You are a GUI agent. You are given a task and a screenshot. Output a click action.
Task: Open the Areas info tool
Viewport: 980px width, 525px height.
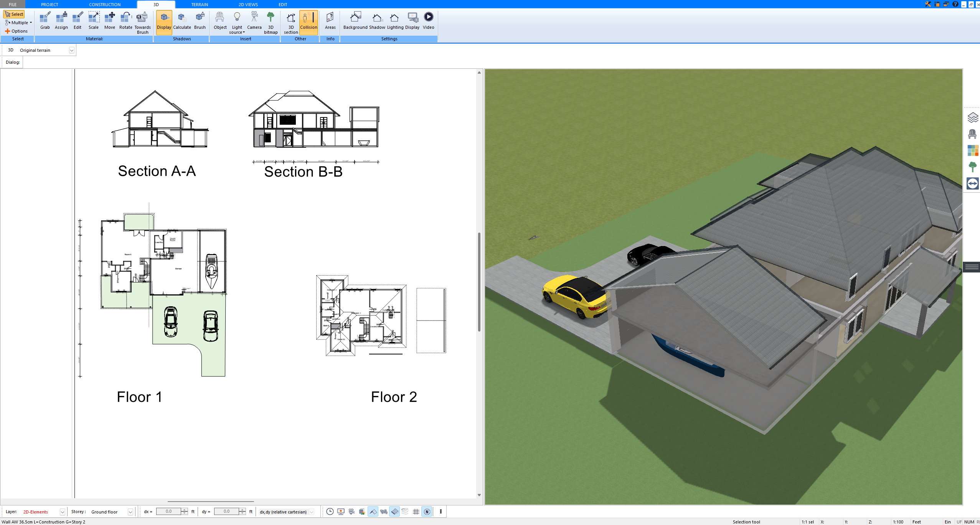click(330, 21)
